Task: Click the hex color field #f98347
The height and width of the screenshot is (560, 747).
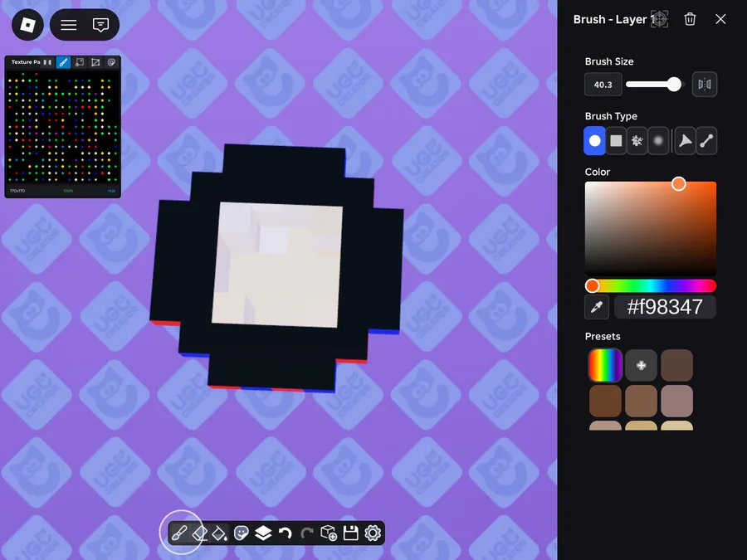Action: point(665,307)
